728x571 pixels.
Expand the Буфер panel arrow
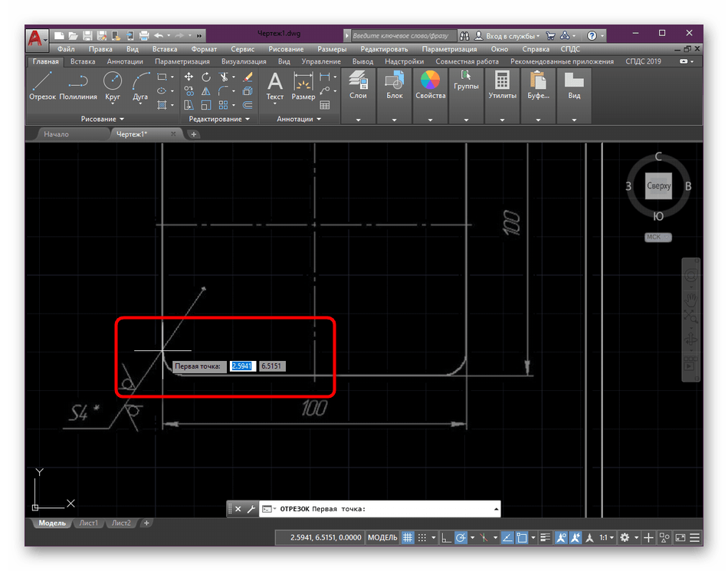[538, 120]
